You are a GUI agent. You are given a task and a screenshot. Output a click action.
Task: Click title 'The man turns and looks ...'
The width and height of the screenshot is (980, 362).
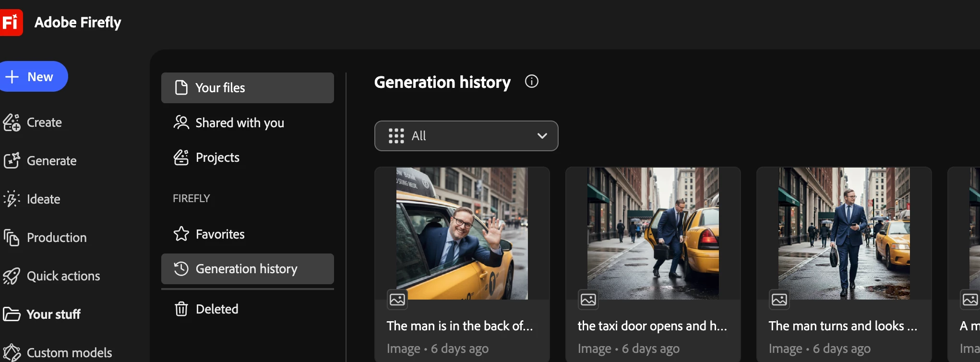point(843,326)
